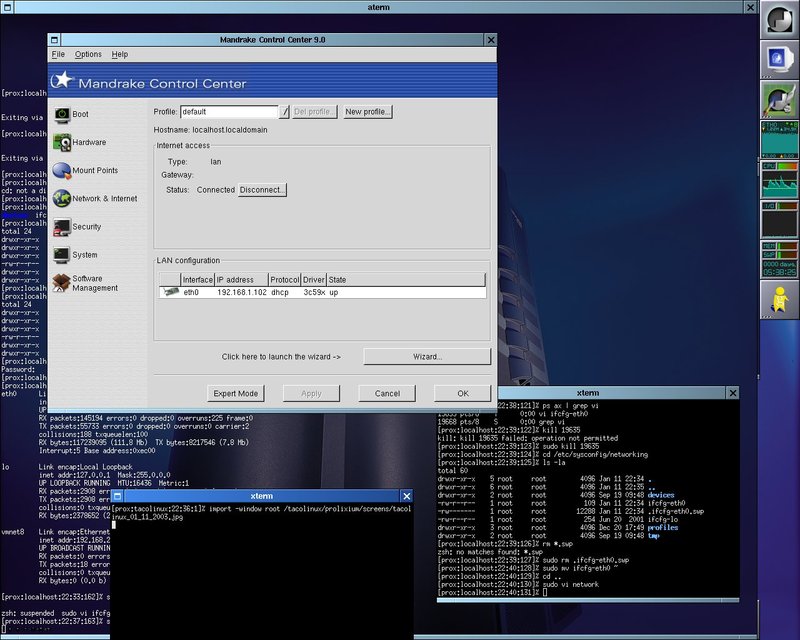Screen dimensions: 800x640
Task: Click the Disconnect button
Action: (262, 190)
